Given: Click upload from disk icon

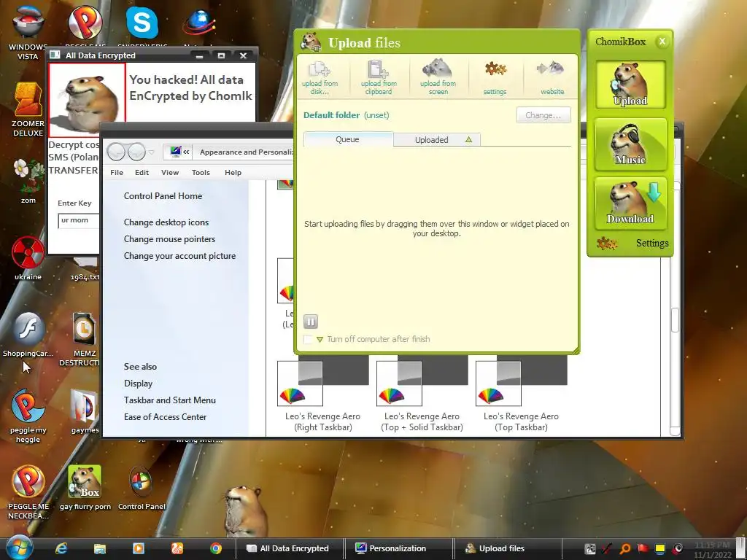Looking at the screenshot, I should pyautogui.click(x=320, y=77).
